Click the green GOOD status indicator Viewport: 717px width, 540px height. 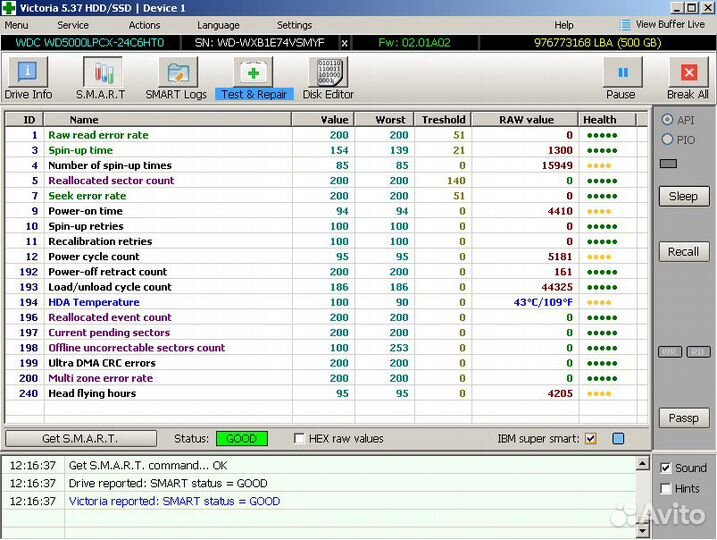[x=241, y=439]
